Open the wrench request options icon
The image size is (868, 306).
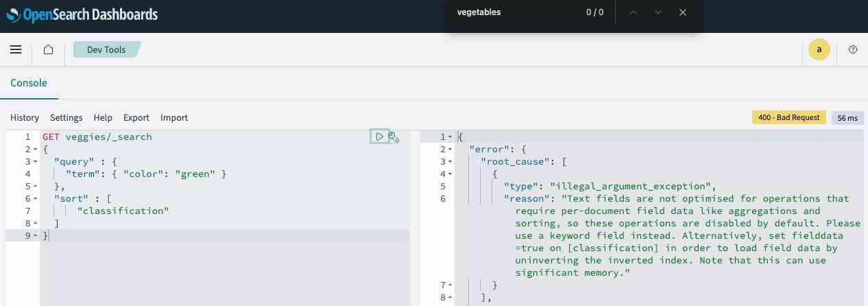[x=394, y=137]
